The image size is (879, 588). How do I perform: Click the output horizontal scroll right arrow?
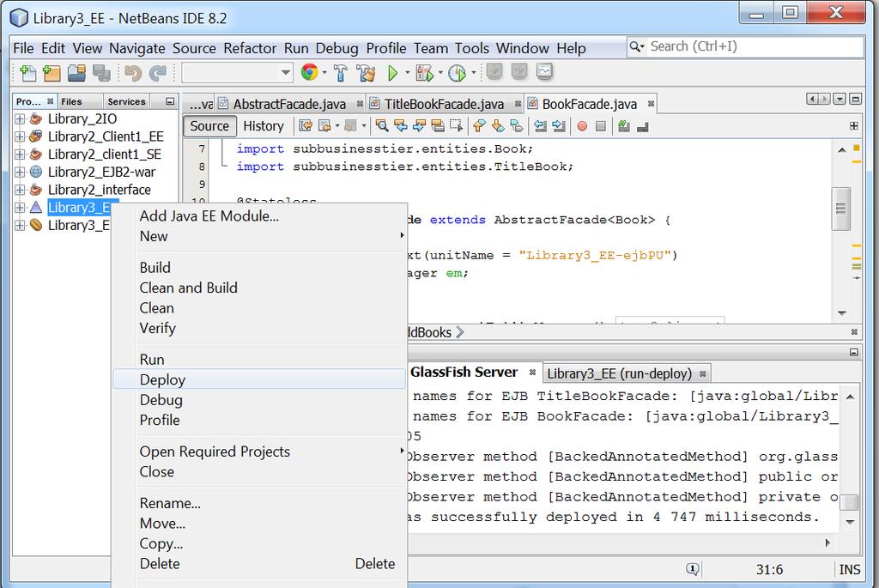828,543
